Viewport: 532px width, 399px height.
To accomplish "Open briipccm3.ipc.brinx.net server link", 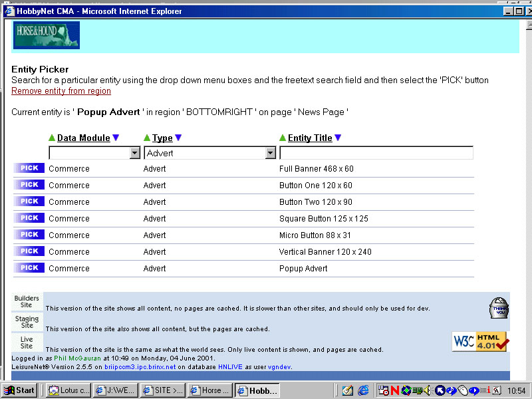I will 140,367.
